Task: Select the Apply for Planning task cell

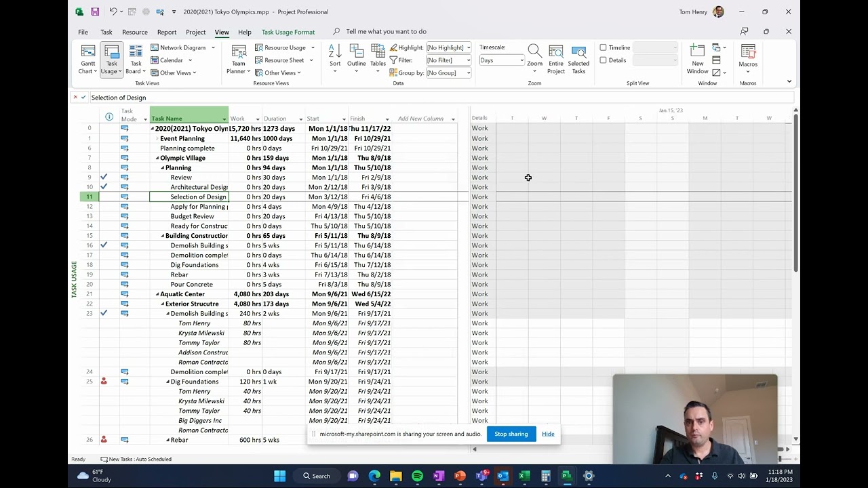Action: [x=189, y=207]
